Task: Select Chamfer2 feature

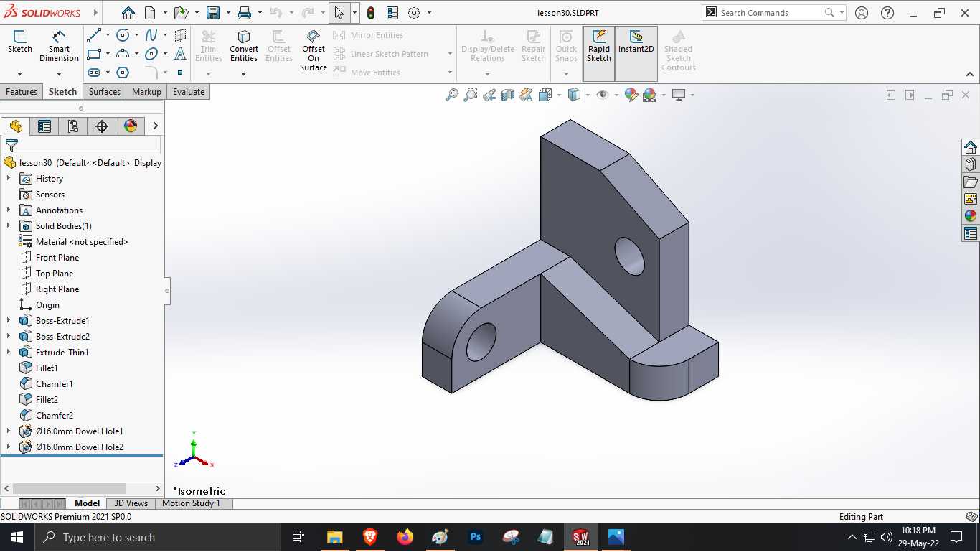Action: click(x=55, y=416)
